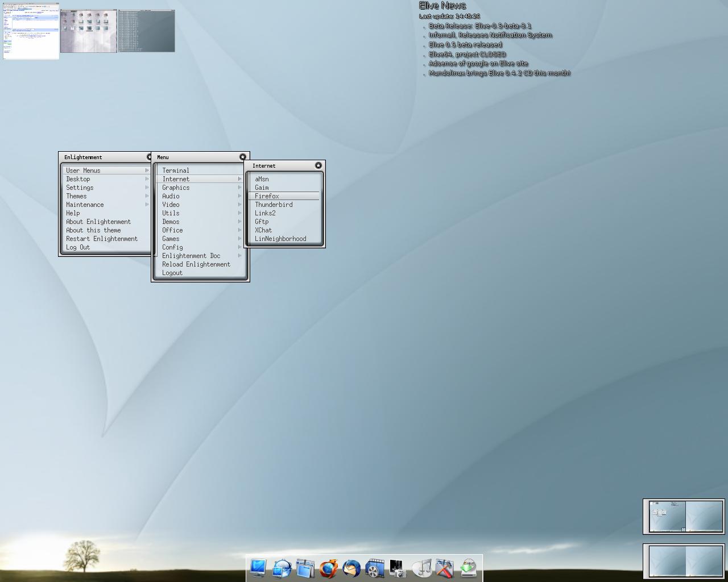Open the Games entry in Menu
This screenshot has height=582, width=728.
coord(200,239)
